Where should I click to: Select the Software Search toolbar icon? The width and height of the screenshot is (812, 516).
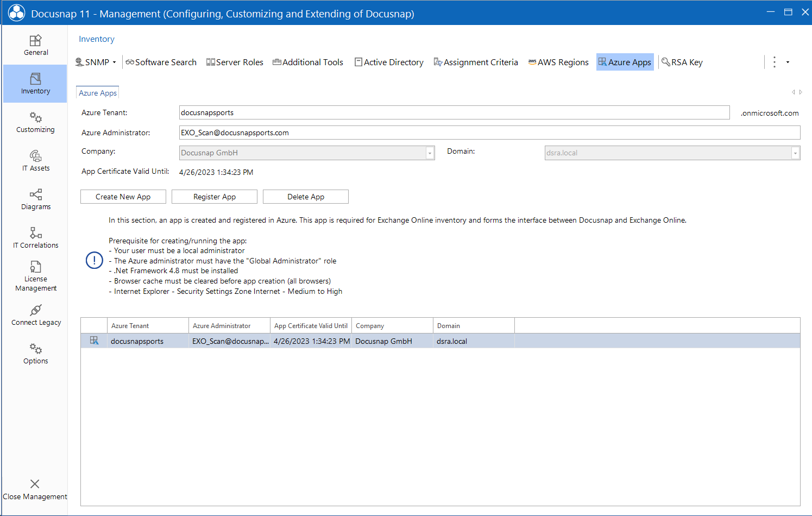pyautogui.click(x=161, y=62)
